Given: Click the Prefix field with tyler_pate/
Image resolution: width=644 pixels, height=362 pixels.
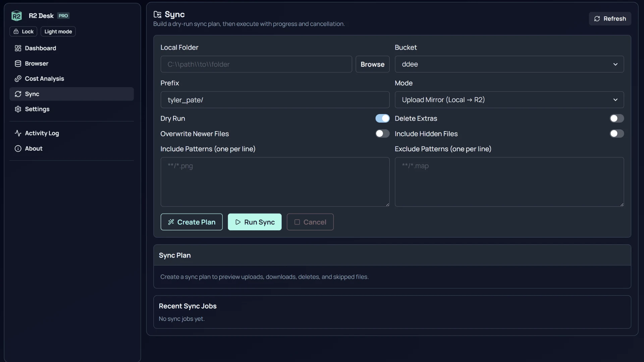Looking at the screenshot, I should point(275,100).
